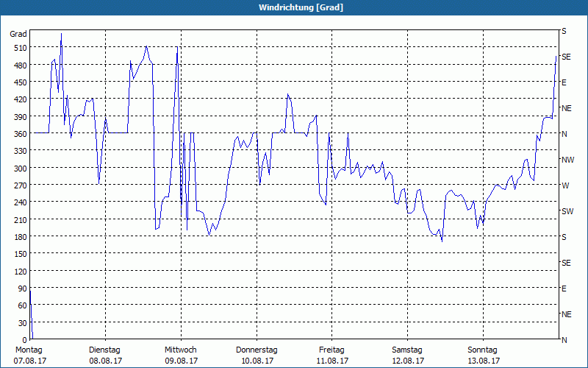Image resolution: width=588 pixels, height=368 pixels.
Task: Click the date 07.08.17
Action: point(30,361)
